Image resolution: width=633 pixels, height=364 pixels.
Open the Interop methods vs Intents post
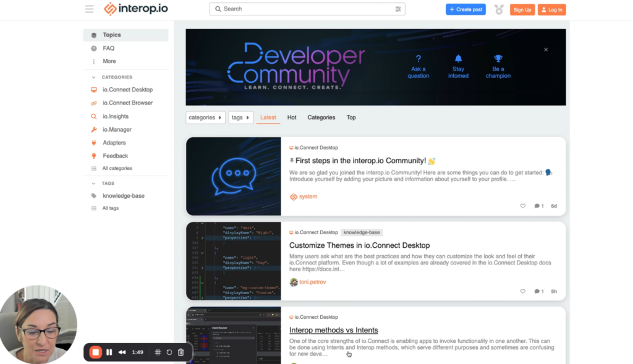(x=333, y=330)
